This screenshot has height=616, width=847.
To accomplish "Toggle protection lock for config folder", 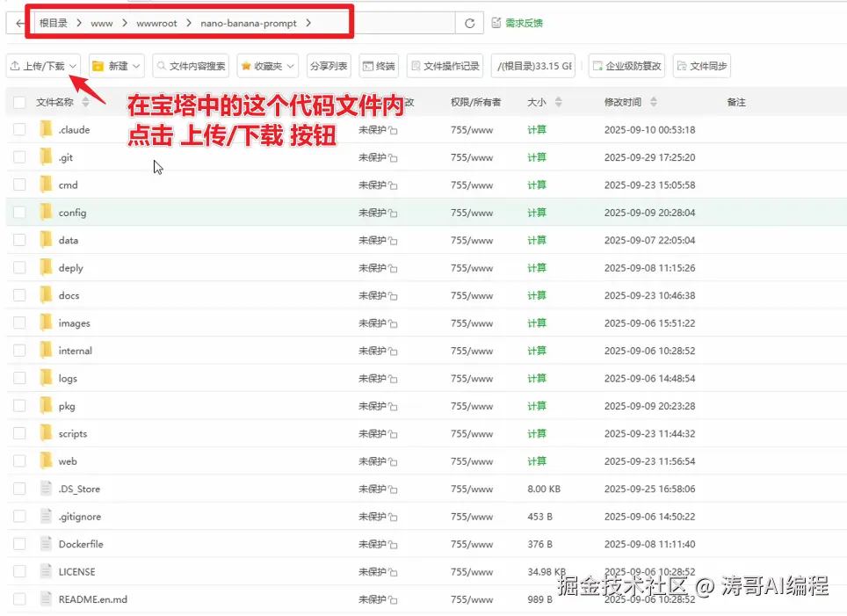I will (x=394, y=213).
